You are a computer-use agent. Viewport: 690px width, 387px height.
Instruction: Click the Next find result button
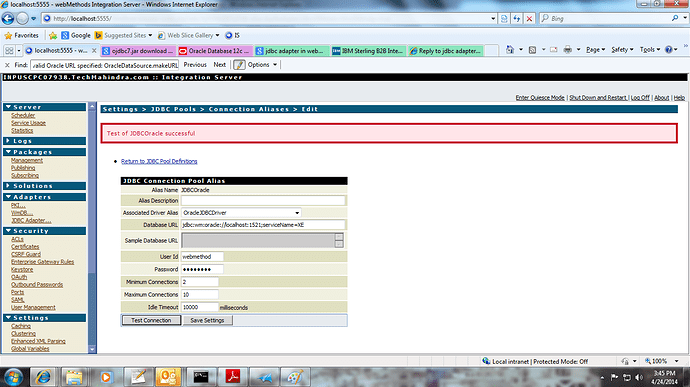pyautogui.click(x=220, y=65)
